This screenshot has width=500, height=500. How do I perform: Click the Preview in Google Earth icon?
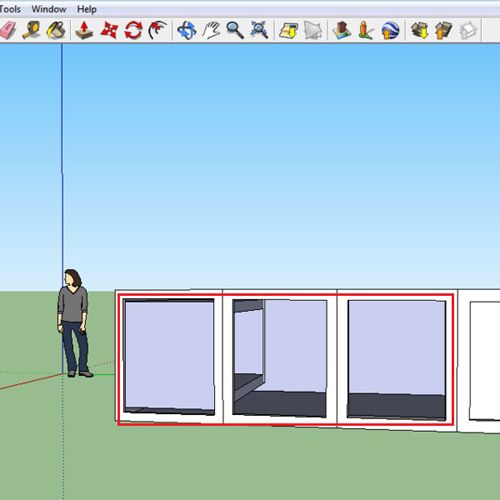click(390, 31)
